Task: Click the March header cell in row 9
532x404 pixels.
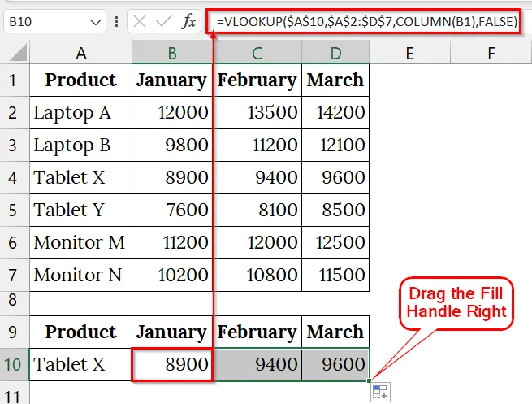Action: point(335,332)
